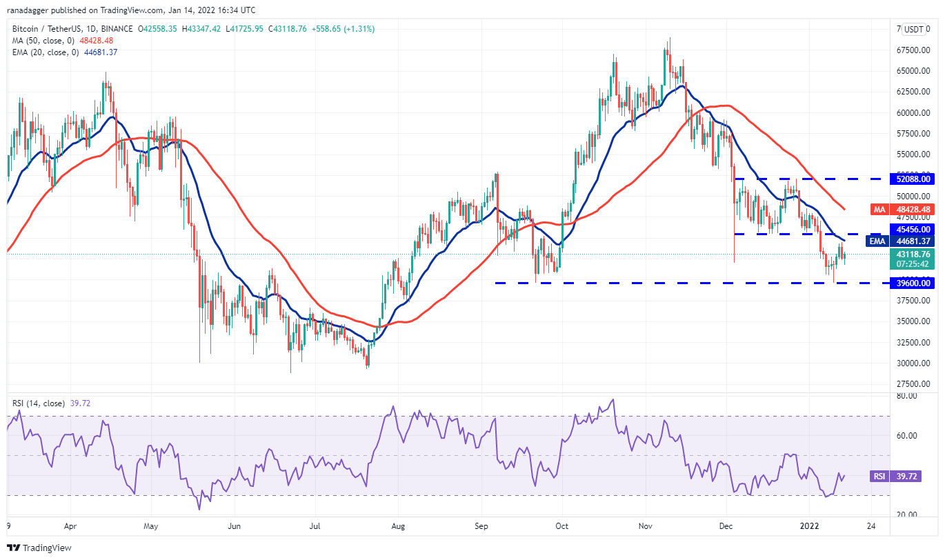Click the Bitcoin / TetherUS symbol title

[x=74, y=29]
